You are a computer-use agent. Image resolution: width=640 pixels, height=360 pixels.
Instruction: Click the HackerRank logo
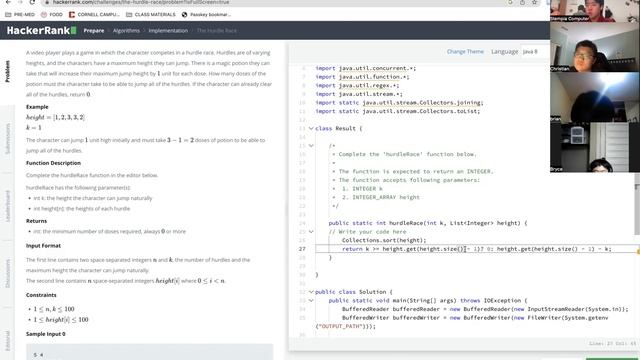[x=42, y=30]
